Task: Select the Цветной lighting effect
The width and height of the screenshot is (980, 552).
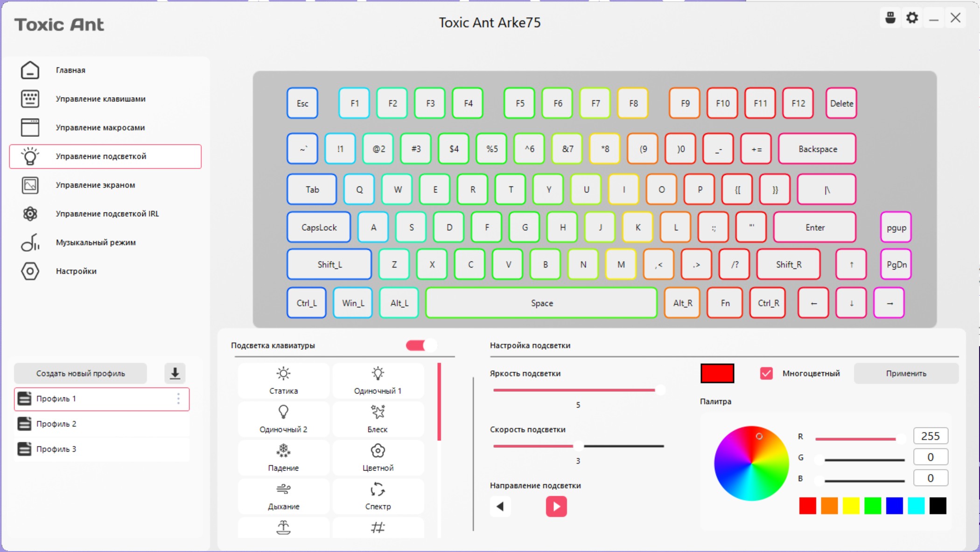Action: pos(378,458)
